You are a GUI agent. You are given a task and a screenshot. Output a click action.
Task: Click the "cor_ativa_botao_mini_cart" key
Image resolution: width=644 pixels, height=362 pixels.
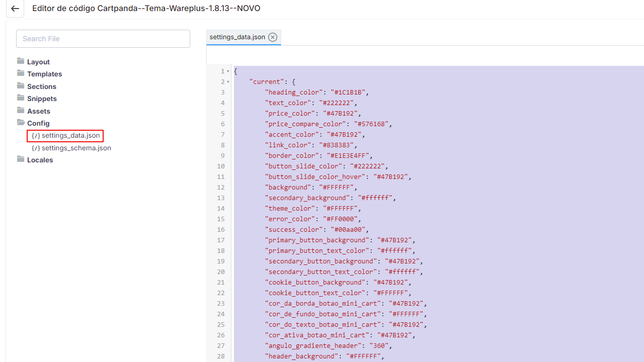click(x=316, y=335)
